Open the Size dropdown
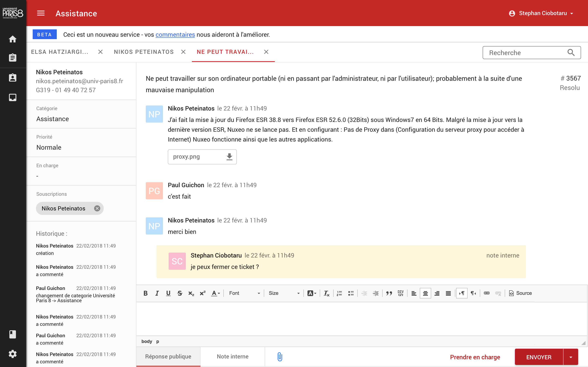Image resolution: width=588 pixels, height=367 pixels. coord(284,293)
